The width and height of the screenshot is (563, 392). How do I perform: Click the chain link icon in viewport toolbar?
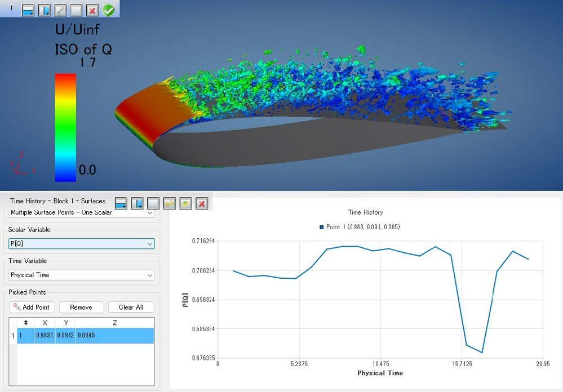[x=60, y=10]
